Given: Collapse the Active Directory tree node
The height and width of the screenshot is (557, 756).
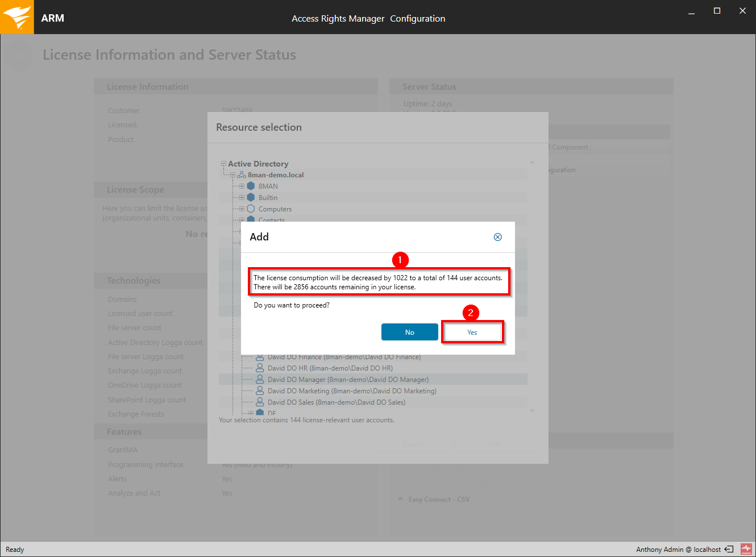Looking at the screenshot, I should pyautogui.click(x=223, y=164).
